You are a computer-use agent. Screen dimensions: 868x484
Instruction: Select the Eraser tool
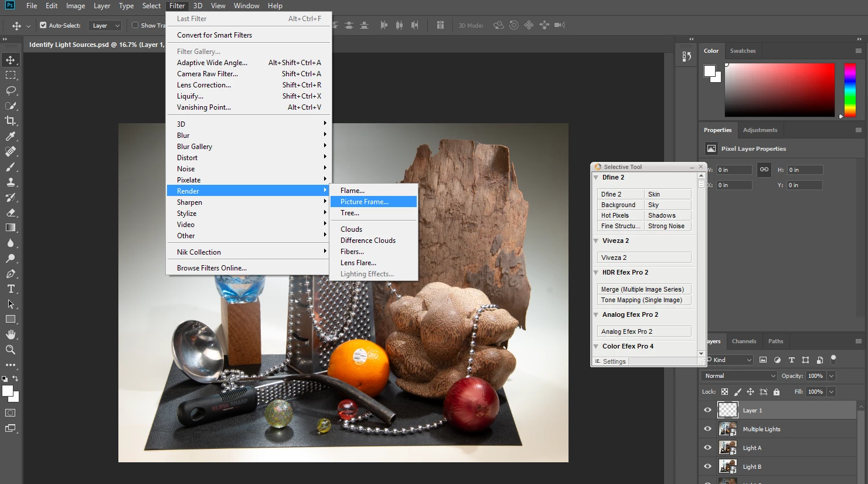pos(11,212)
